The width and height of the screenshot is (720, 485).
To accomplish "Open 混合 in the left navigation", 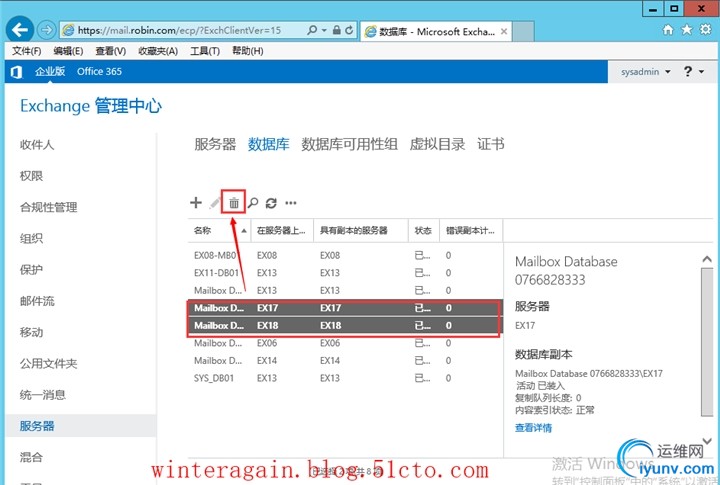I will [x=31, y=457].
